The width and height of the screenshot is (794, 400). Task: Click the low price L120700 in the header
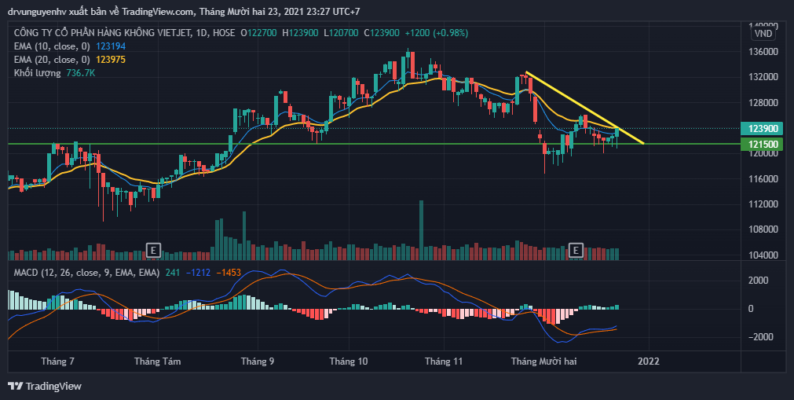(341, 33)
